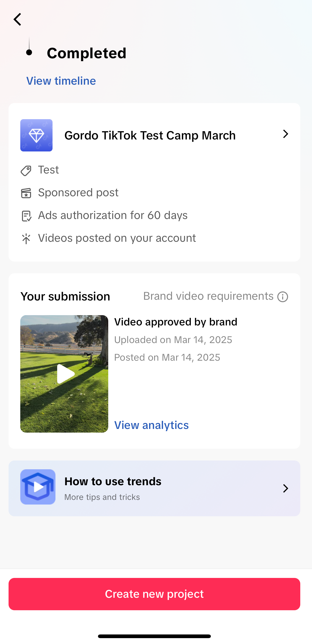Open the How to use trends tips

(154, 488)
